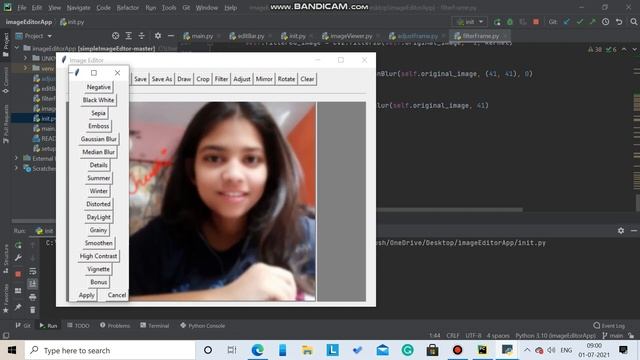Choose the Winter filter
Image resolution: width=640 pixels, height=360 pixels.
(98, 191)
